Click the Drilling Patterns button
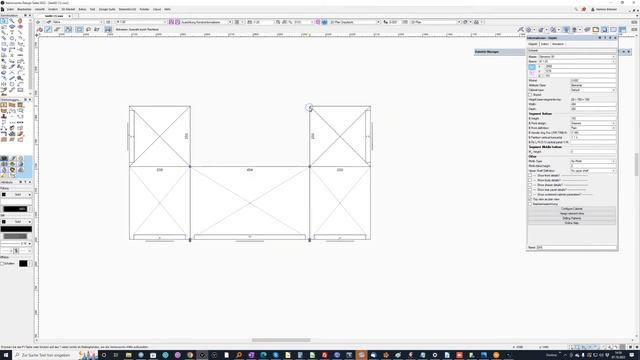Image resolution: width=640 pixels, height=360 pixels. tap(571, 218)
